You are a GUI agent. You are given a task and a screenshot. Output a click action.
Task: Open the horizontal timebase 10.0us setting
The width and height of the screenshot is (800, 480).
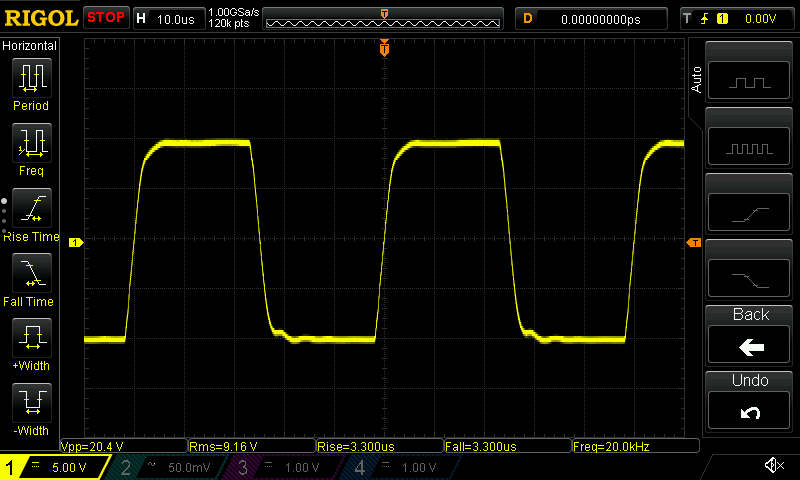click(169, 19)
